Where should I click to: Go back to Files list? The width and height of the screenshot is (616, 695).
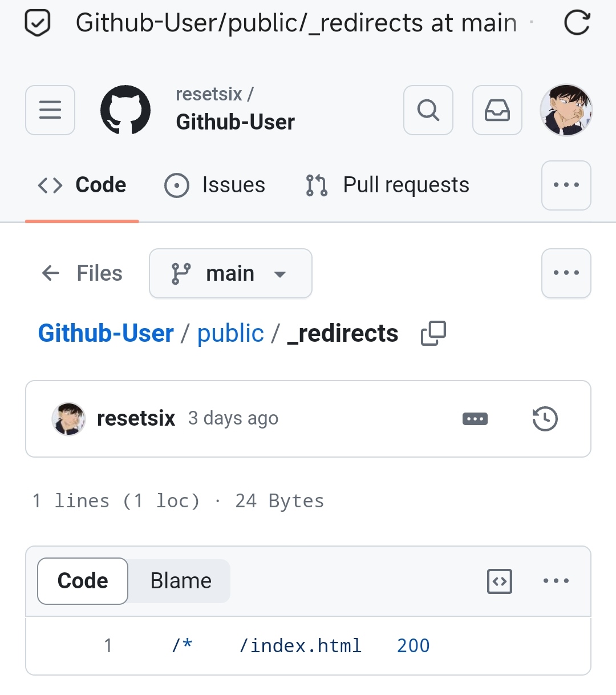82,273
